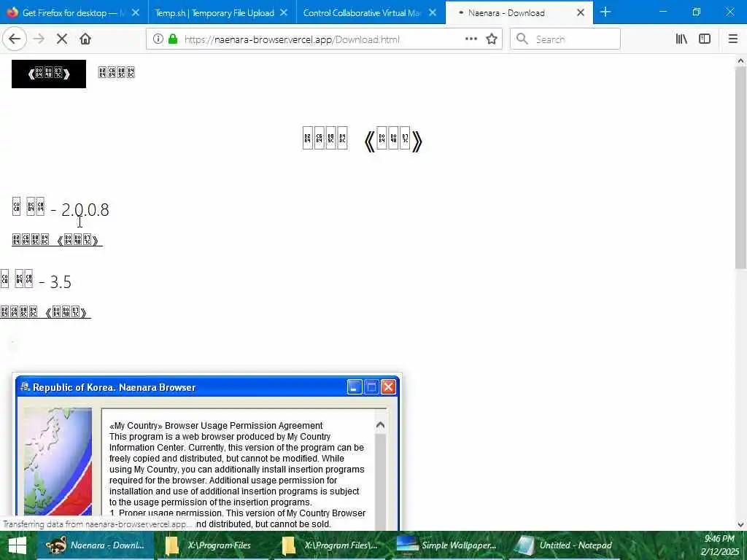Viewport: 747px width, 560px height.
Task: Close the Control Collaborative Virtual Machine tab
Action: click(x=433, y=12)
